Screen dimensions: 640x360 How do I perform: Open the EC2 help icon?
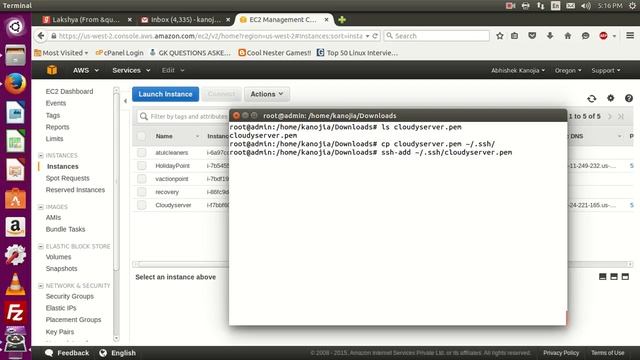coord(629,98)
